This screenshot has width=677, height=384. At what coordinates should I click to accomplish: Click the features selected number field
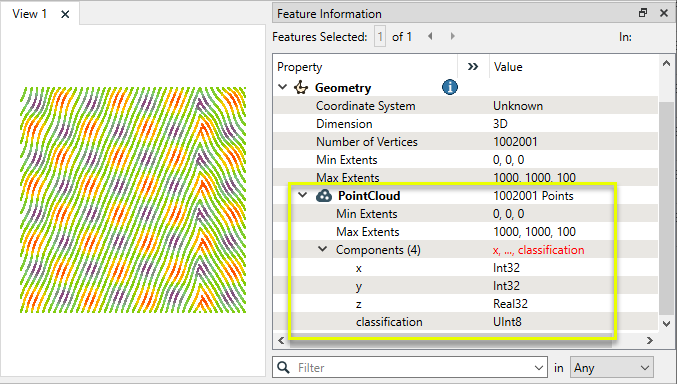click(380, 37)
